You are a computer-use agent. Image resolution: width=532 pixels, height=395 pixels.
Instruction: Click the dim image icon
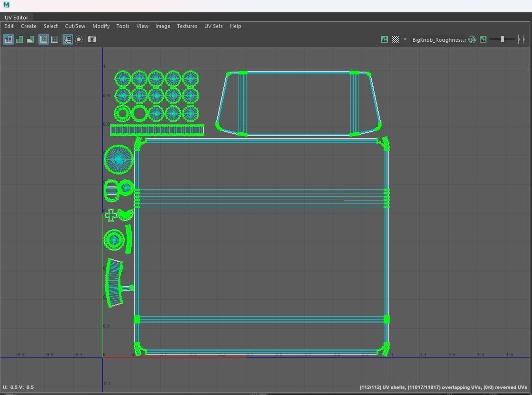tap(483, 39)
